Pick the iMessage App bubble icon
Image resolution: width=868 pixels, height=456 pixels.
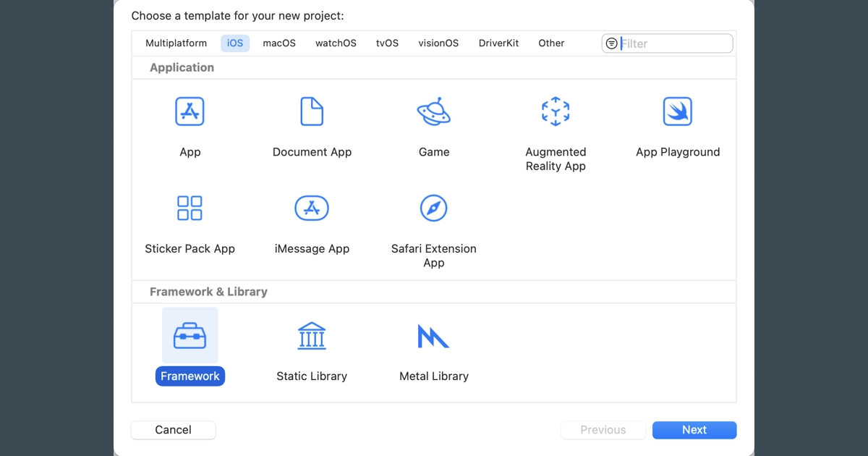312,208
